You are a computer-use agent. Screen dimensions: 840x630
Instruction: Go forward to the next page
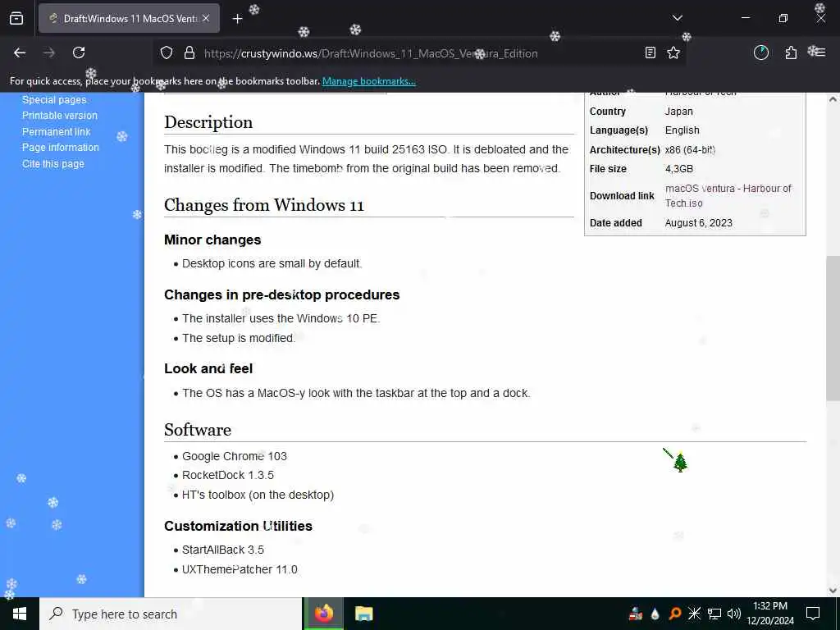pos(48,52)
